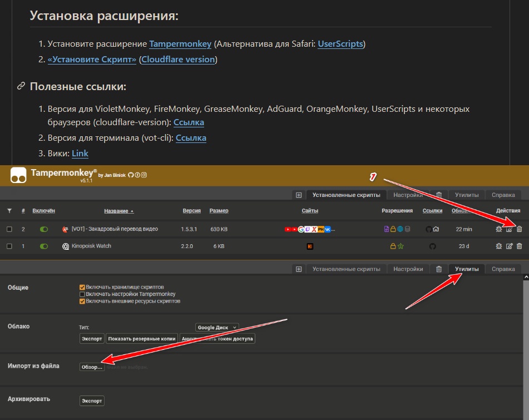Image resolution: width=529 pixels, height=420 pixels.
Task: Open the Cloudflare version link
Action: 178,60
